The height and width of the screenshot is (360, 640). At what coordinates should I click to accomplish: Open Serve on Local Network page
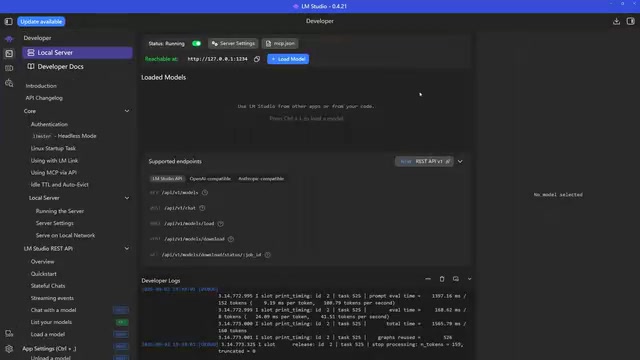pyautogui.click(x=65, y=236)
